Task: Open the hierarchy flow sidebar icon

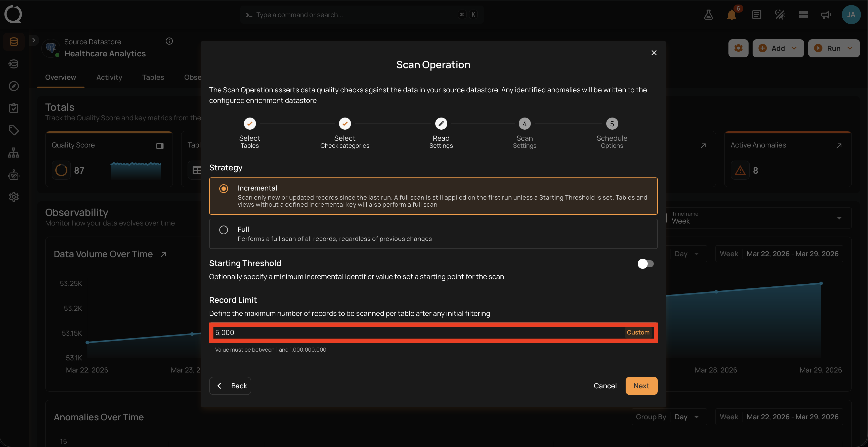Action: coord(14,153)
